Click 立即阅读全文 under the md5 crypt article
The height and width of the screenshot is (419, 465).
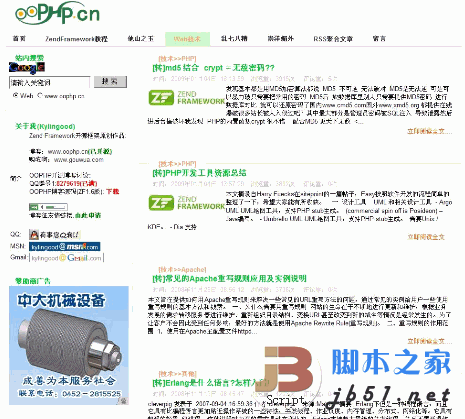pos(430,131)
